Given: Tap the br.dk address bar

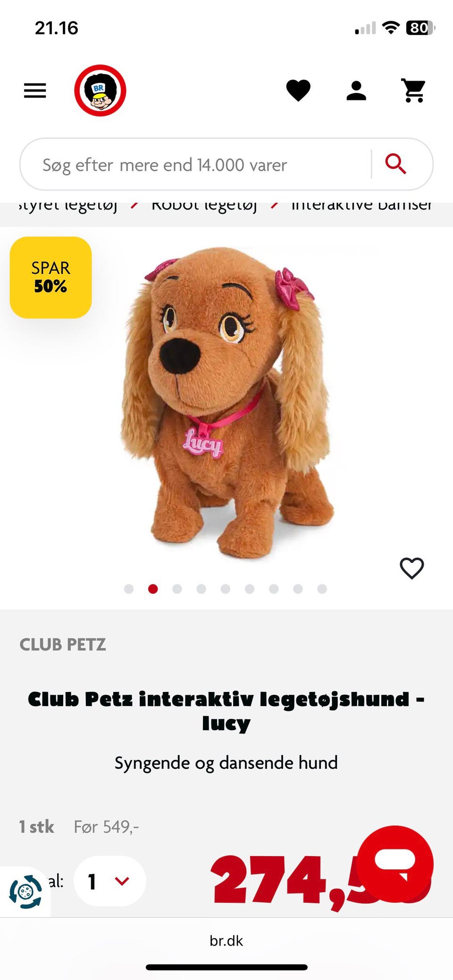Looking at the screenshot, I should point(226,941).
